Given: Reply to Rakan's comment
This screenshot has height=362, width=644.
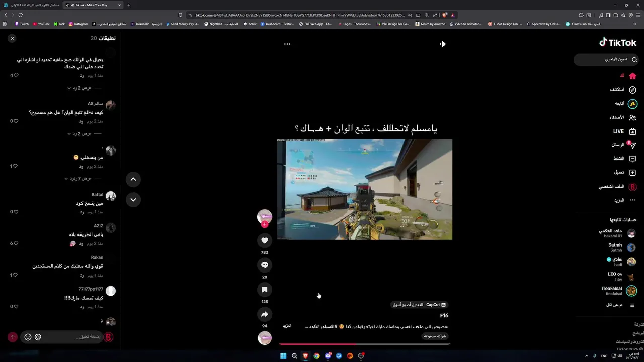Looking at the screenshot, I should point(82,275).
